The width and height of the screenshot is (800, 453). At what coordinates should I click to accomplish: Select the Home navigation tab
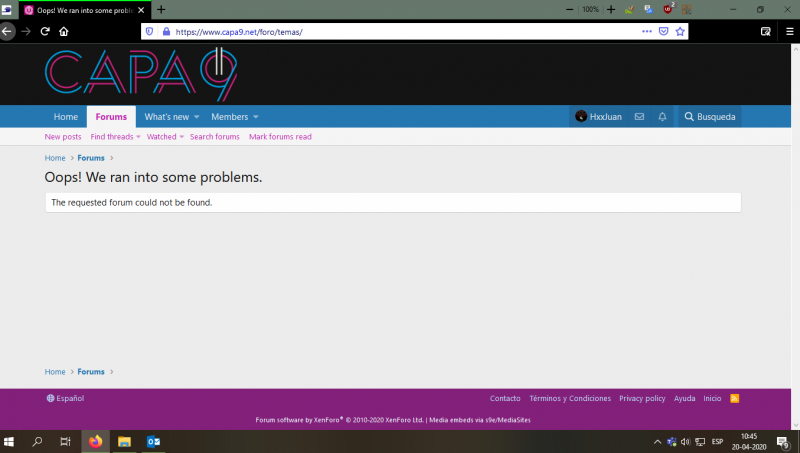[65, 117]
